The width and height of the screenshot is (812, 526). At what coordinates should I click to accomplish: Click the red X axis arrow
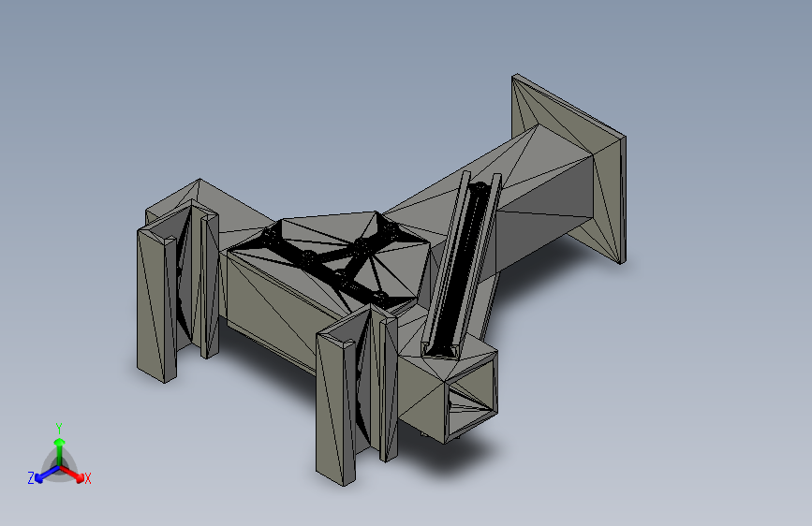(72, 474)
